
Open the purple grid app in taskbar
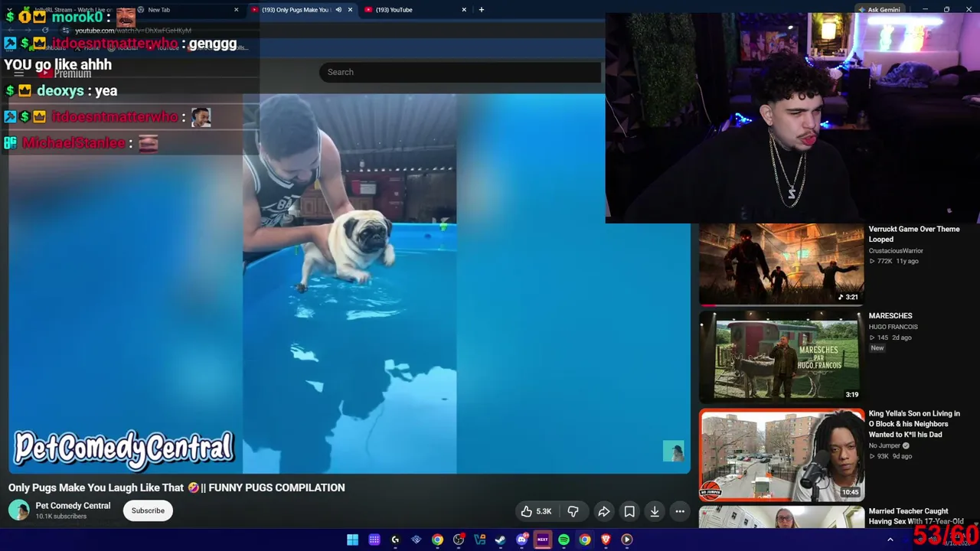(x=374, y=540)
